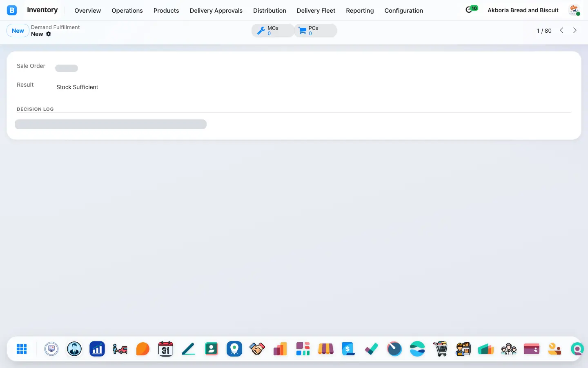This screenshot has width=588, height=368.
Task: Open the Delivery Fleet menu
Action: click(x=316, y=11)
